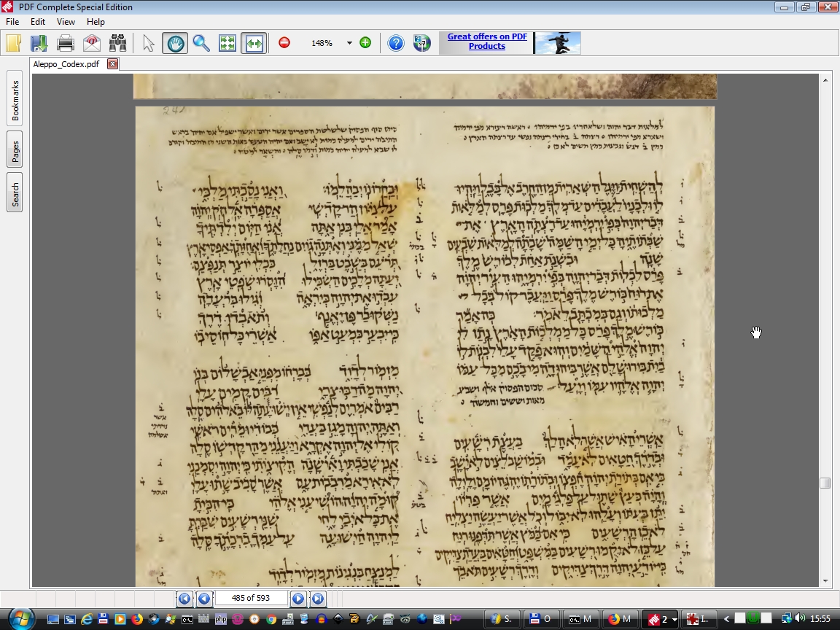This screenshot has height=630, width=840.
Task: Open the View menu
Action: pyautogui.click(x=66, y=22)
